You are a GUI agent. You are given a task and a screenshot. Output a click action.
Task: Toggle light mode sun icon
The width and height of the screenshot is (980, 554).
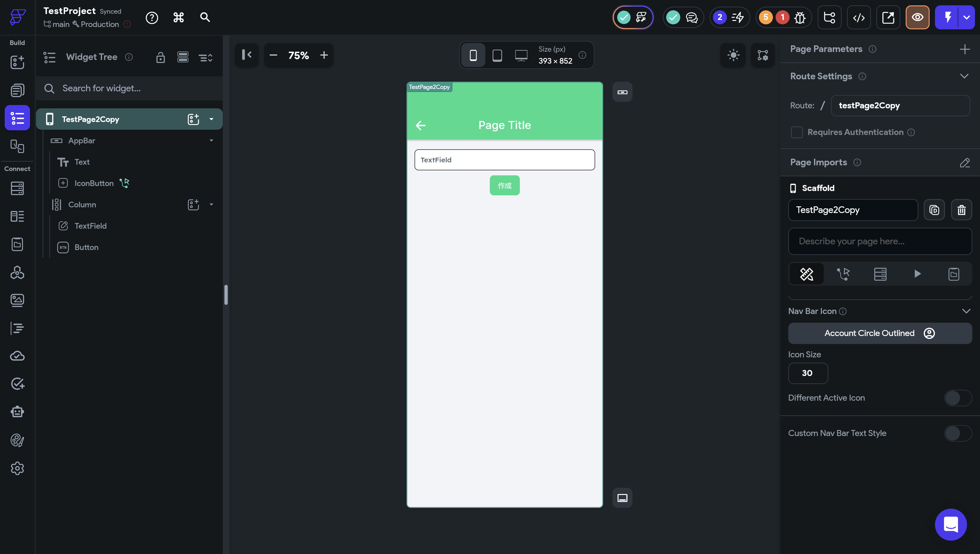(x=733, y=55)
